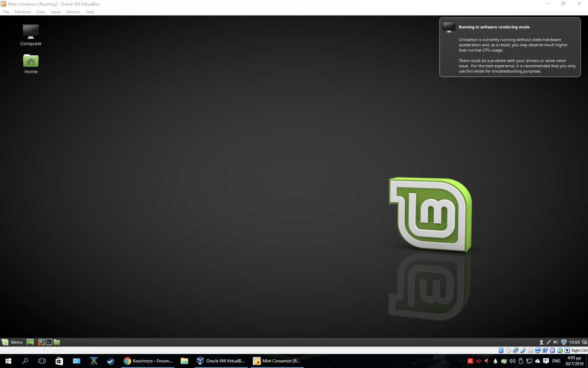This screenshot has width=588, height=368.
Task: Launch Firefox from the Cinnamon panel
Action: (41, 342)
